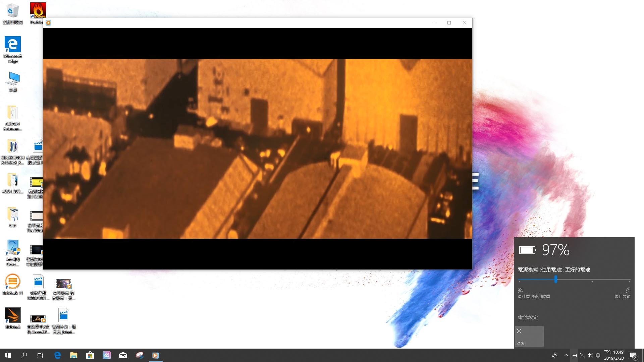Select the 葉問外傳 video file icon

[x=64, y=321]
